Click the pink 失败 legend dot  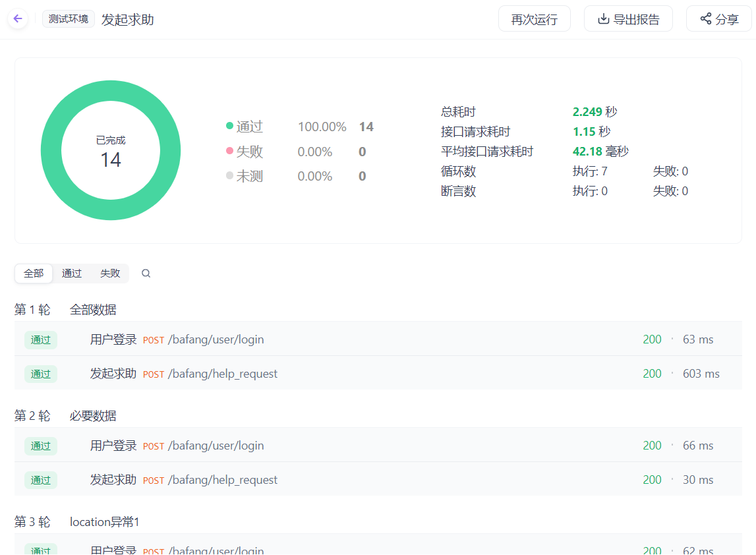(x=229, y=151)
